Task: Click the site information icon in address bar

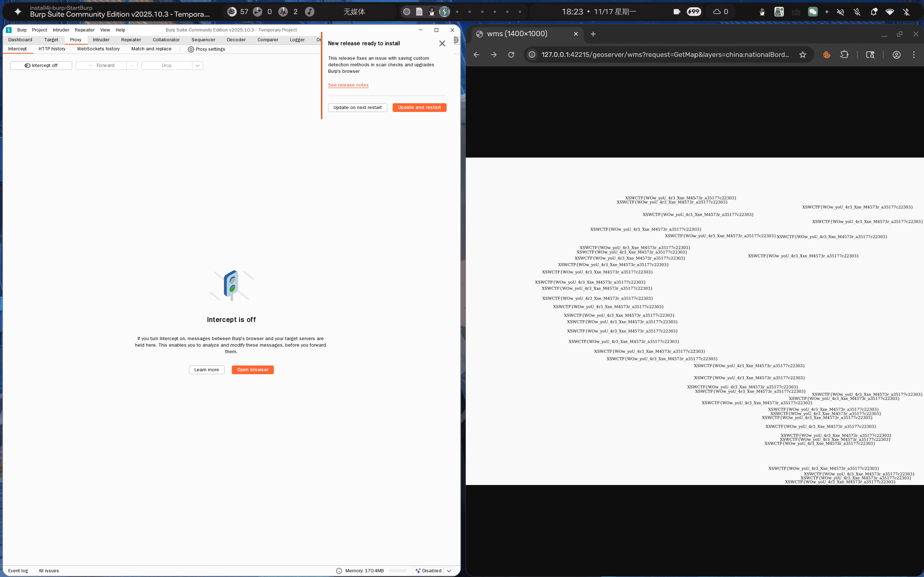Action: 532,55
